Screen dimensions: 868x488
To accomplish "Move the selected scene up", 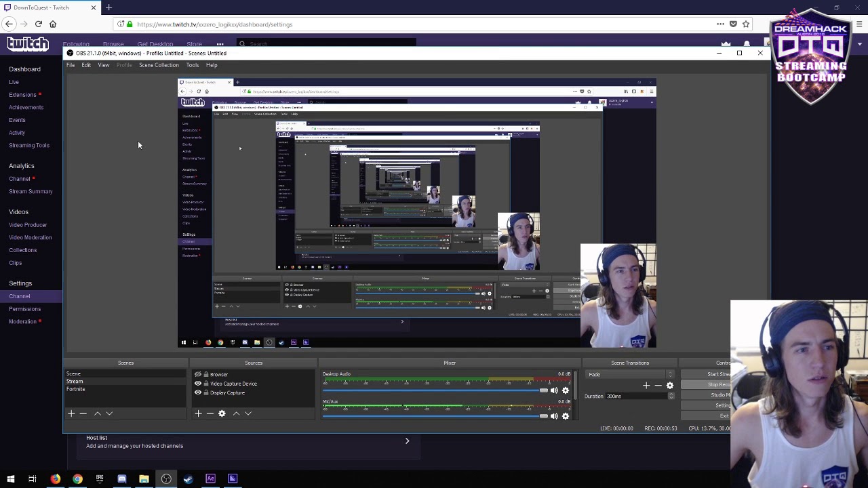I will click(x=97, y=413).
